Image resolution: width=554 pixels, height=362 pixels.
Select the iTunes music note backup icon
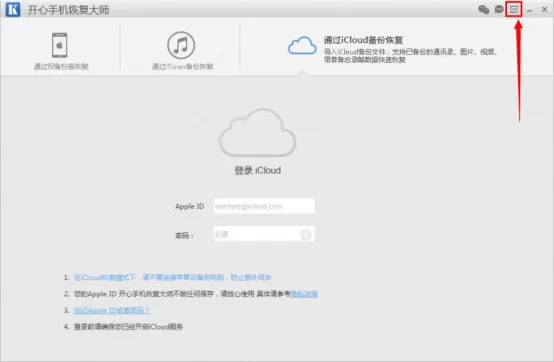[181, 45]
